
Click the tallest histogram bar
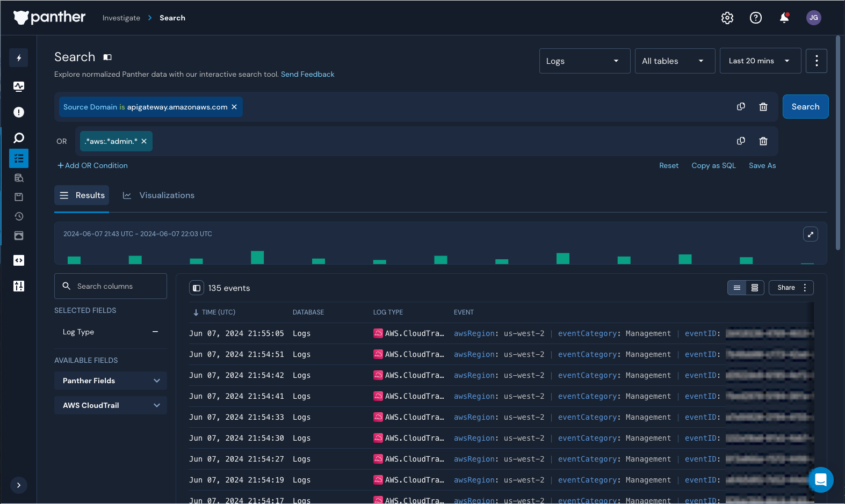pyautogui.click(x=257, y=257)
